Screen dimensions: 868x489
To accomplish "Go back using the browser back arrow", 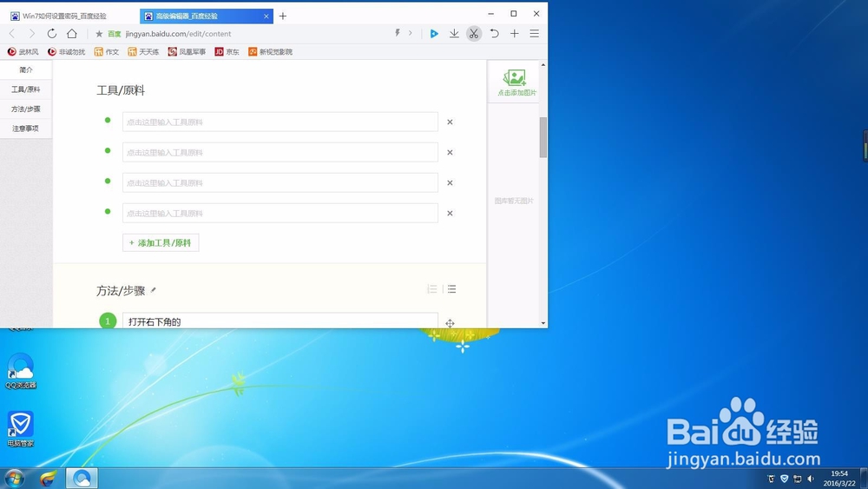I will point(12,34).
